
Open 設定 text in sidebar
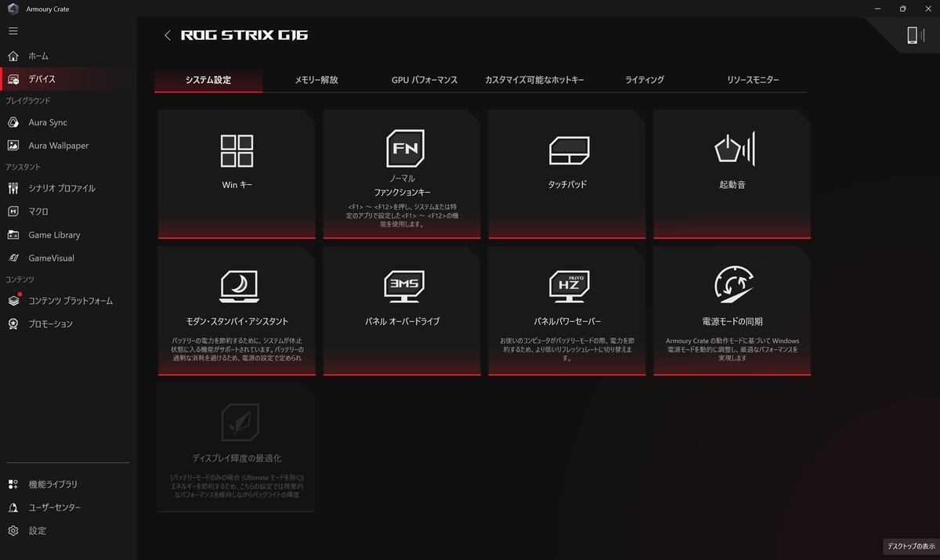[38, 531]
